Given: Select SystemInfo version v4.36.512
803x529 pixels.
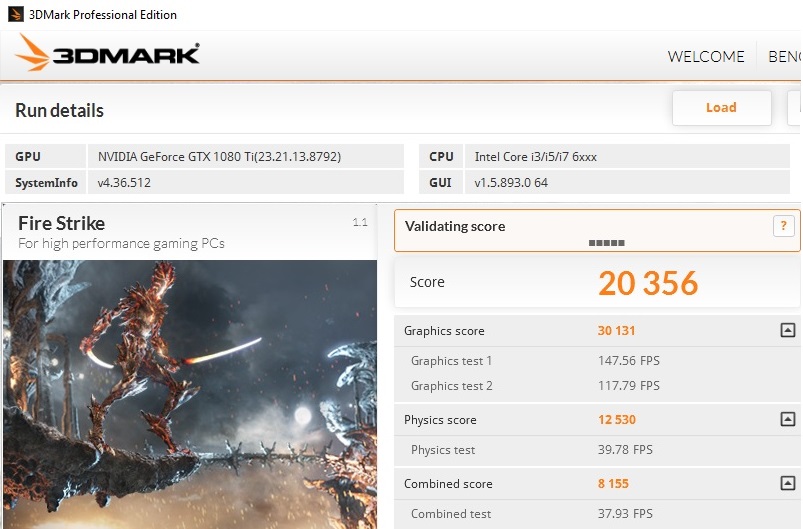Looking at the screenshot, I should click(124, 183).
